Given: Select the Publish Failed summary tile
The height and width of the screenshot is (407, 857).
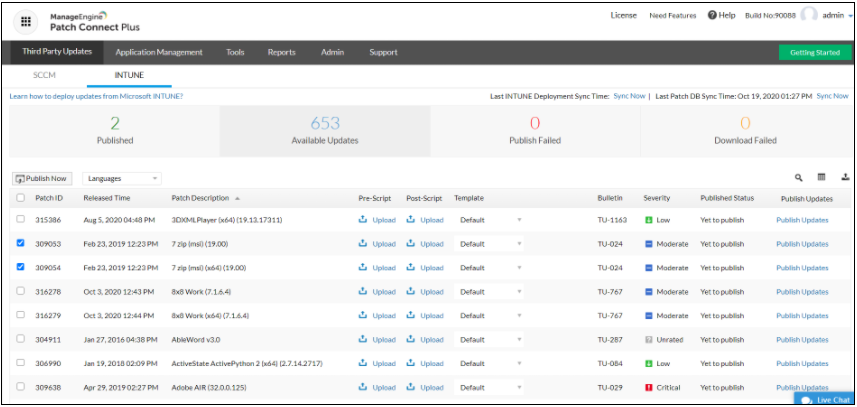Looking at the screenshot, I should tap(535, 131).
